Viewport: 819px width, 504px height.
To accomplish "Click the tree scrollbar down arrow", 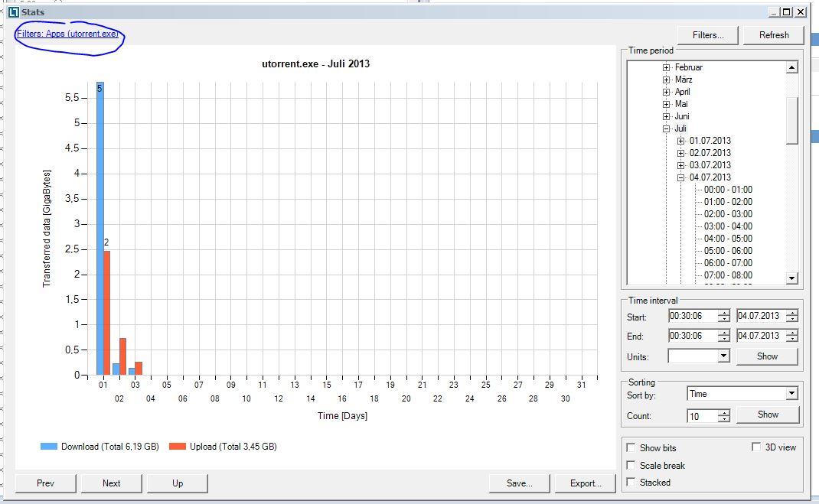I will pyautogui.click(x=792, y=278).
